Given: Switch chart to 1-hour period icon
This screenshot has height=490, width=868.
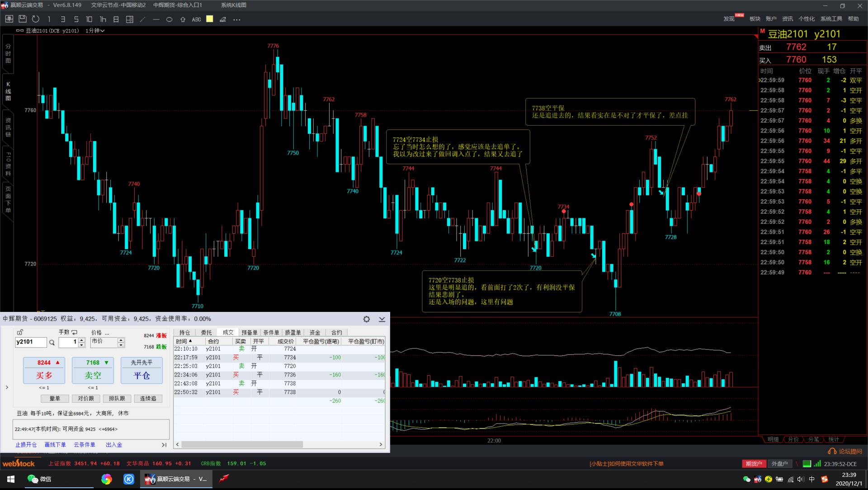Looking at the screenshot, I should point(103,19).
